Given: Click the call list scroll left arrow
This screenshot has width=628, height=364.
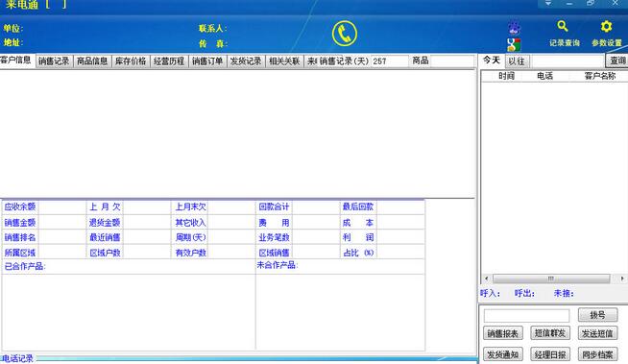Looking at the screenshot, I should point(487,279).
